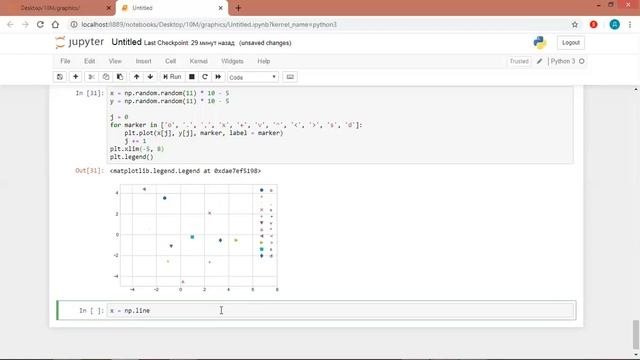Cut selected cells with scissors icon
The height and width of the screenshot is (360, 640).
coord(91,77)
